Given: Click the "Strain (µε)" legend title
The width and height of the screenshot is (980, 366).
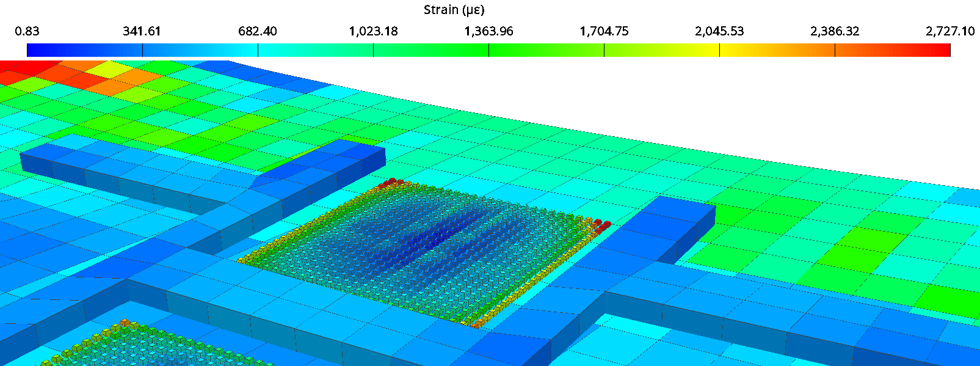Looking at the screenshot, I should [x=454, y=10].
